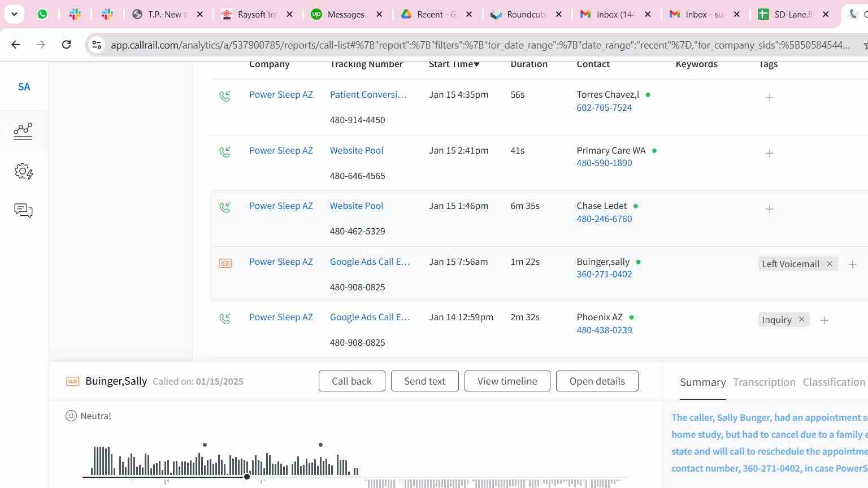
Task: Go back in browser history
Action: coord(15,45)
